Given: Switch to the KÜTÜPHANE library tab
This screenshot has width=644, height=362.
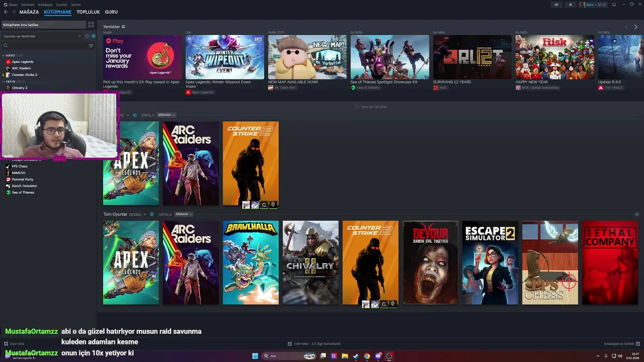Looking at the screenshot, I should [57, 12].
